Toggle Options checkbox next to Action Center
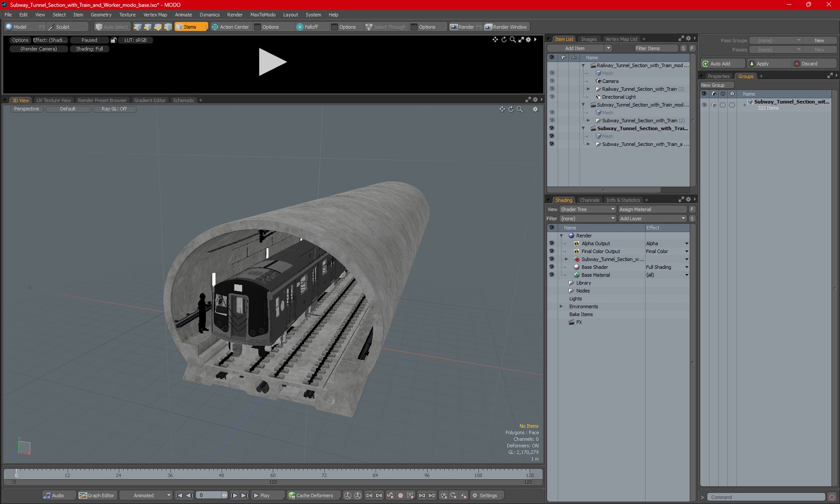Image resolution: width=840 pixels, height=504 pixels. pyautogui.click(x=258, y=27)
